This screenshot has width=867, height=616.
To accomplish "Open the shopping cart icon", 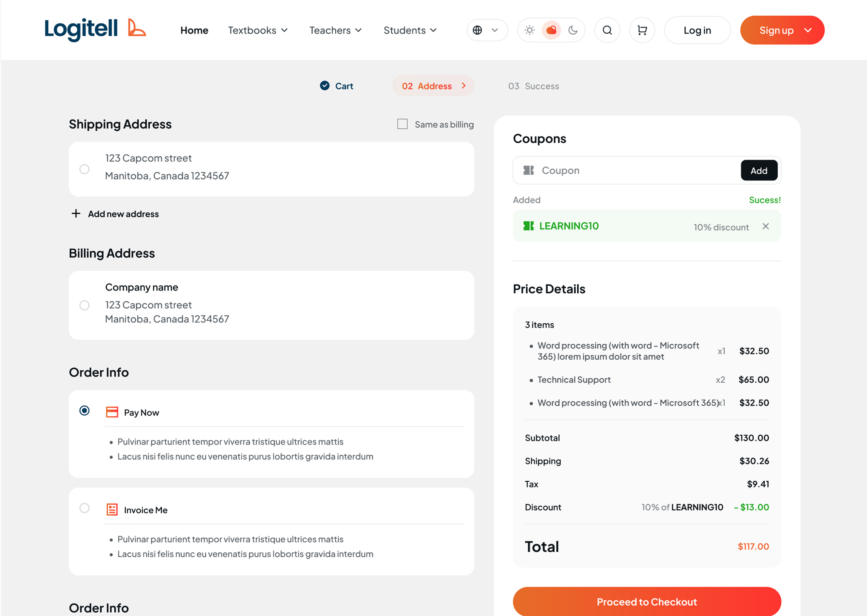I will [x=642, y=30].
